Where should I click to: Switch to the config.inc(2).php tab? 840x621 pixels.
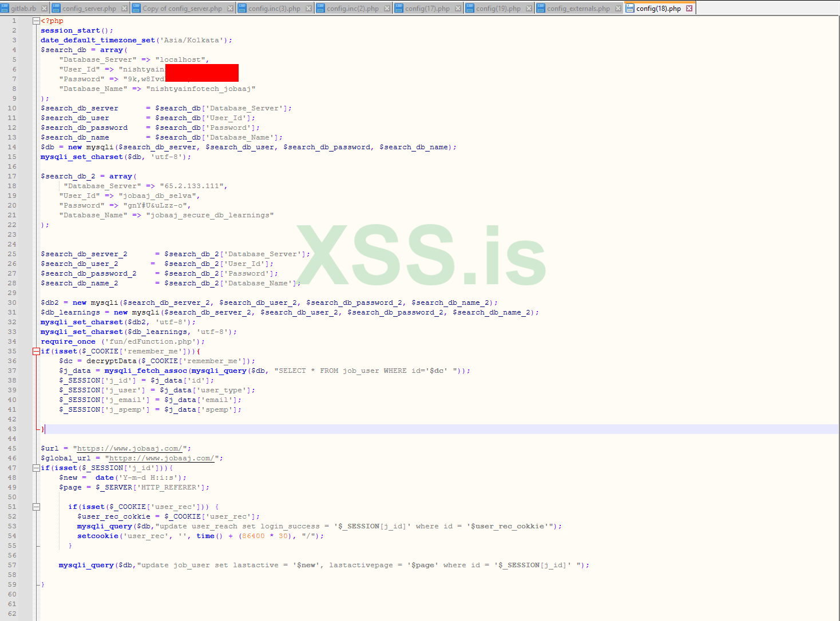pos(352,8)
